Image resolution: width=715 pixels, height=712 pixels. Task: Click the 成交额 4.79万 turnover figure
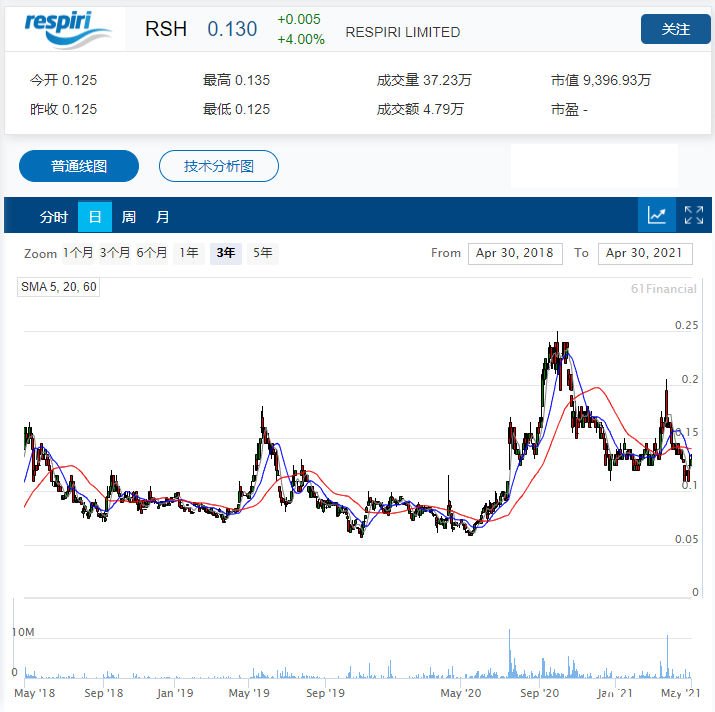[x=420, y=109]
